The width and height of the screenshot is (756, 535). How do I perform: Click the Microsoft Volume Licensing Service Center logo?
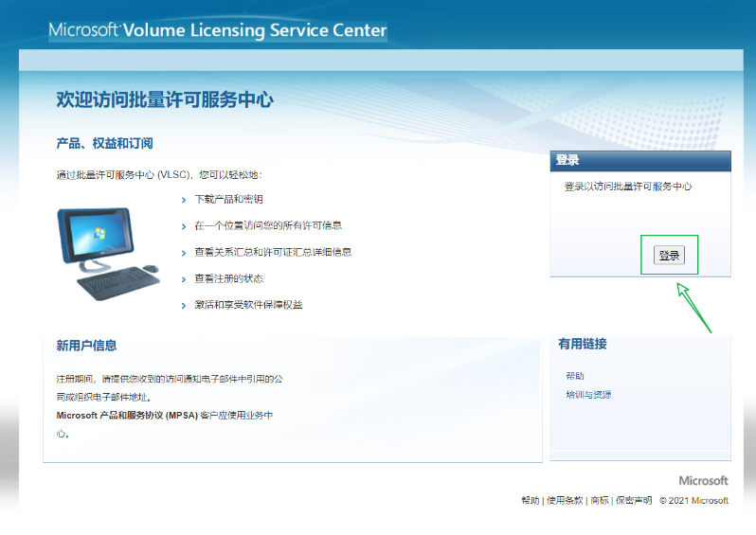[218, 30]
